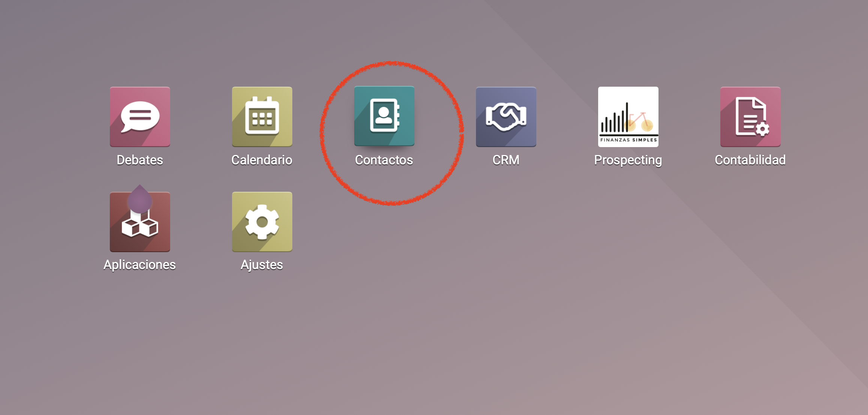Click the Contabilidad label text
868x415 pixels.
(x=750, y=160)
